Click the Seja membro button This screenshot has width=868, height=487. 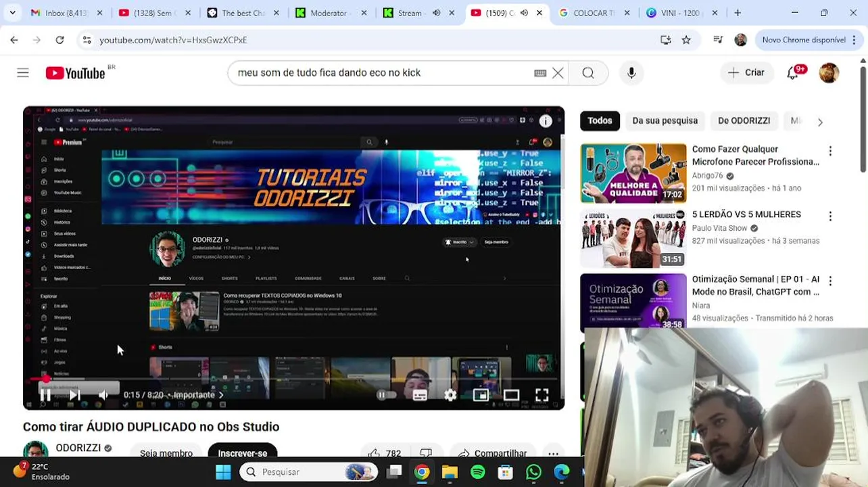[x=166, y=453]
